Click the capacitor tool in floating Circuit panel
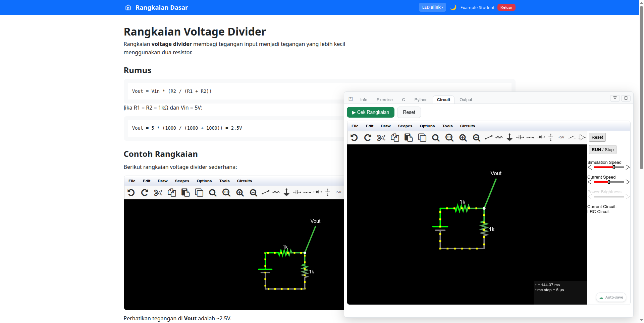This screenshot has width=644, height=323. (520, 137)
